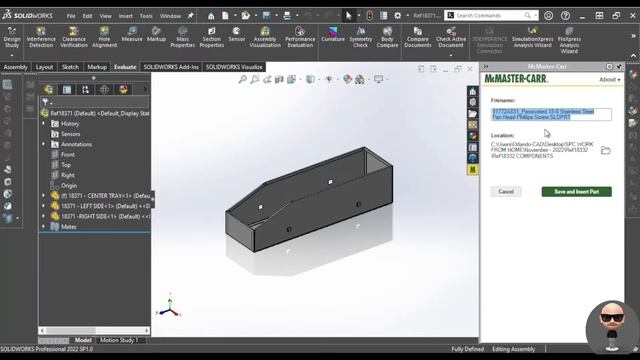Run Performance Evaluation
Image resolution: width=640 pixels, height=360 pixels.
point(300,38)
